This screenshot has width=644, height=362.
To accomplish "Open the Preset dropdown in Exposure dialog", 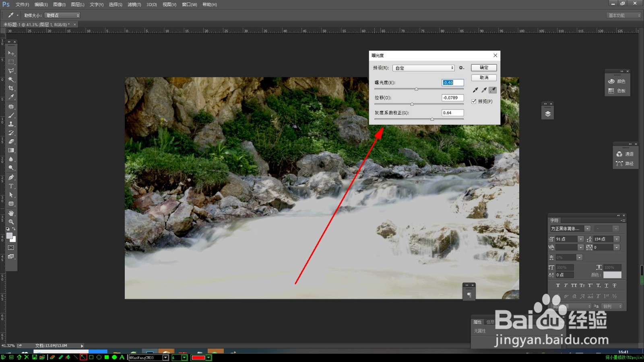I will click(424, 68).
